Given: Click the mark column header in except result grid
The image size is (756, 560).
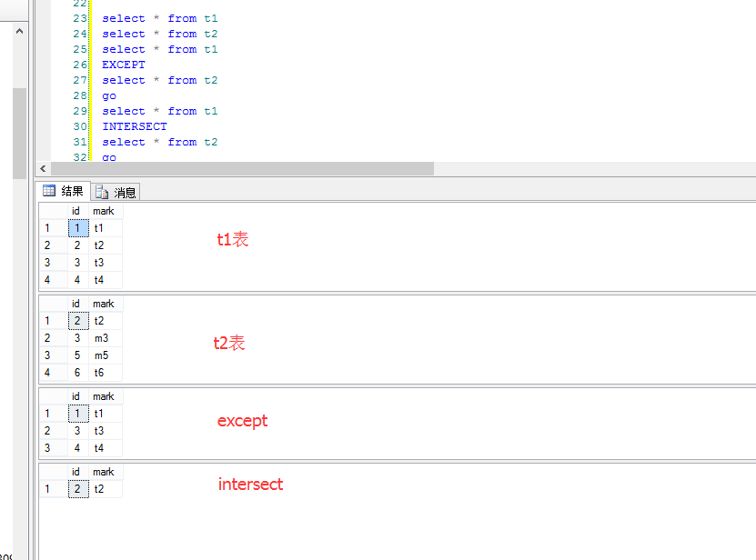Looking at the screenshot, I should (x=106, y=396).
